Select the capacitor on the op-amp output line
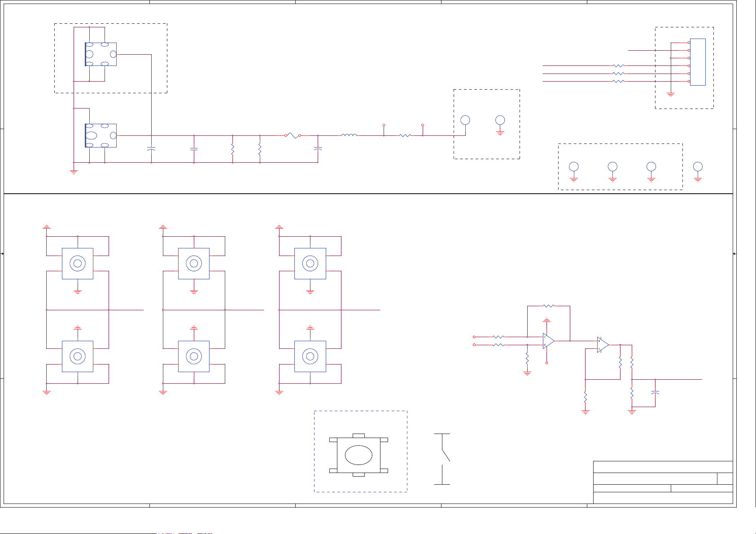The height and width of the screenshot is (534, 756). tap(655, 393)
